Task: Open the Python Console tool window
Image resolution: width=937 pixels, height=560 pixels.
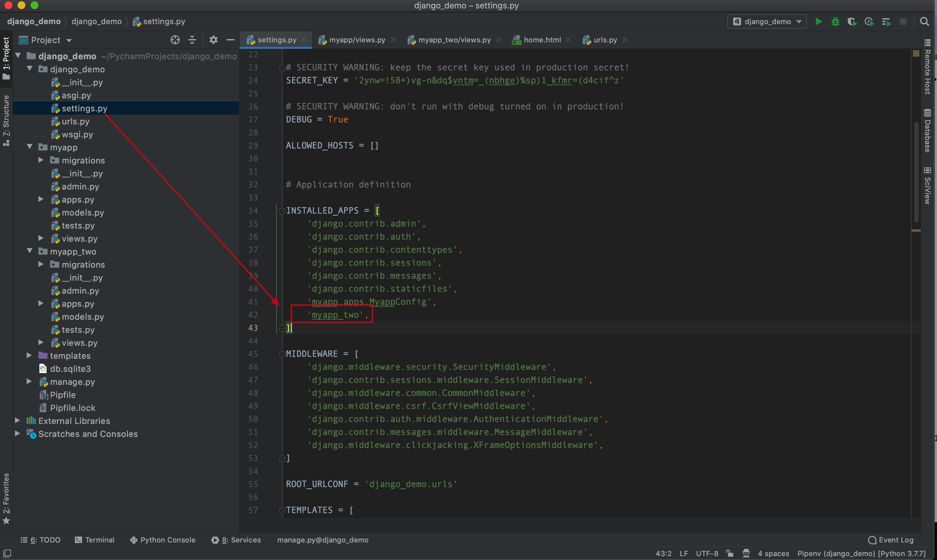Action: click(163, 539)
